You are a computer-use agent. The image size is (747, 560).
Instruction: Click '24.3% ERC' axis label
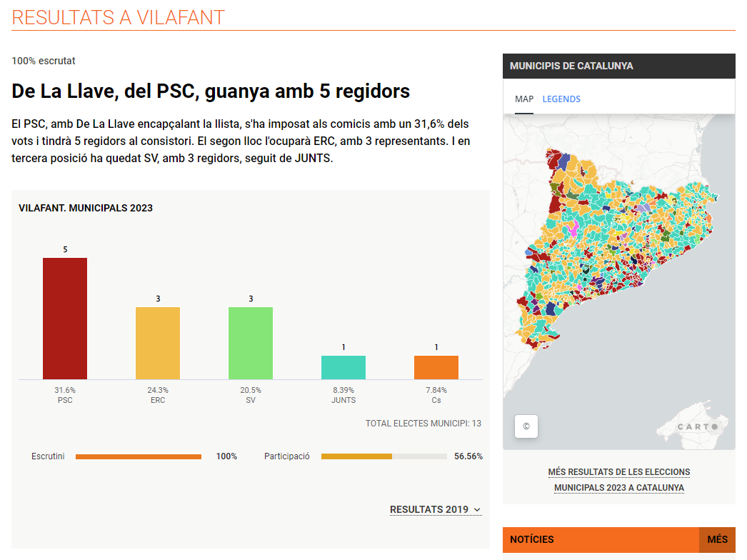pyautogui.click(x=158, y=395)
